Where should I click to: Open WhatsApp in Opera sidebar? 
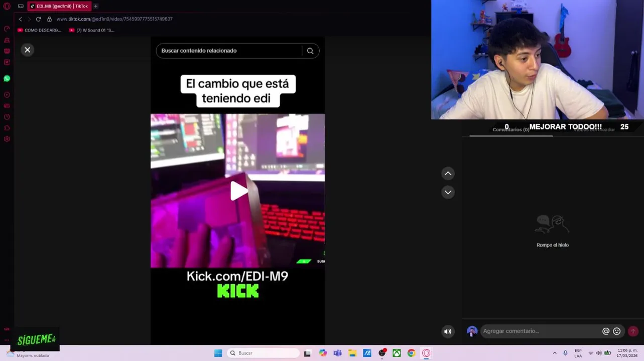[x=7, y=79]
